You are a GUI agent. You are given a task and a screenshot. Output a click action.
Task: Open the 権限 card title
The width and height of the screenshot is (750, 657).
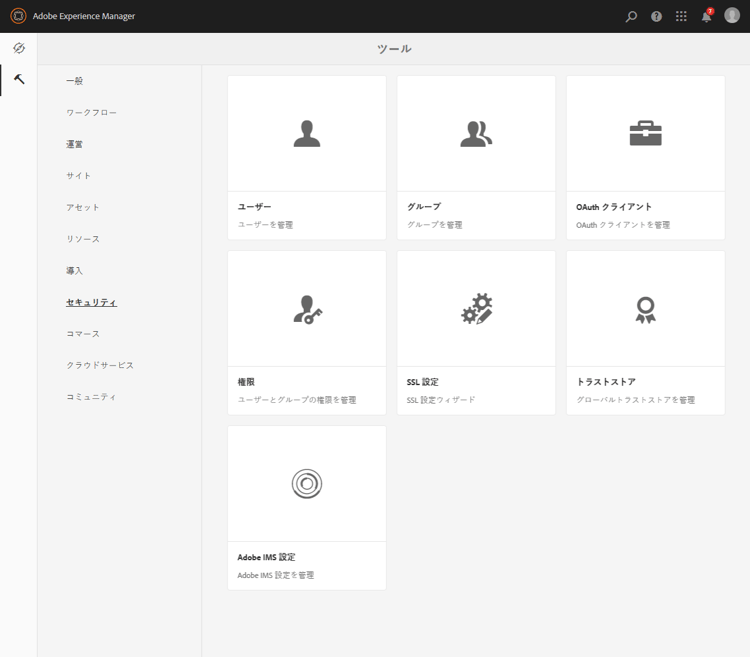click(246, 382)
